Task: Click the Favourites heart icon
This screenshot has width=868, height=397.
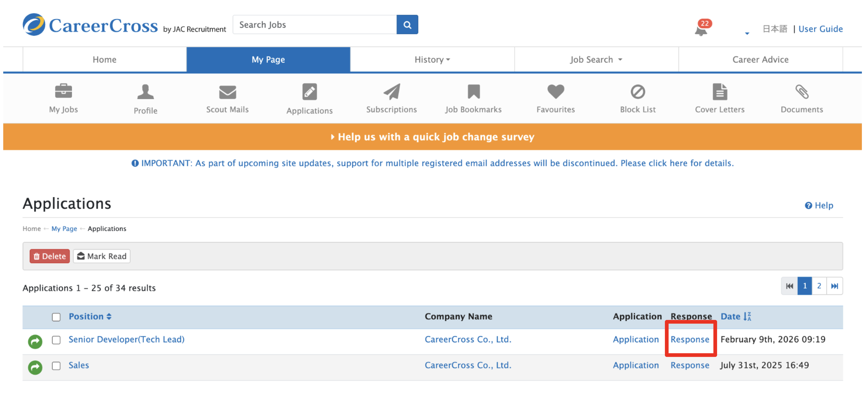Action: [x=555, y=91]
